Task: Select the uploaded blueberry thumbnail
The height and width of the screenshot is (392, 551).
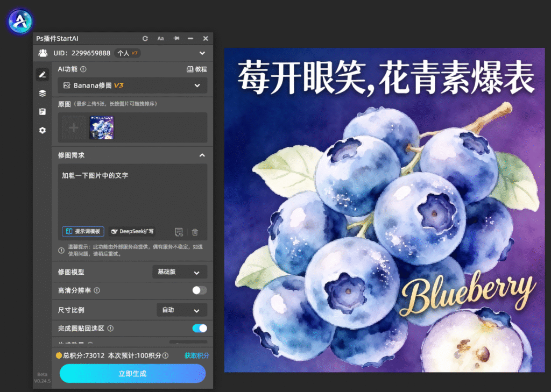Action: (x=102, y=127)
